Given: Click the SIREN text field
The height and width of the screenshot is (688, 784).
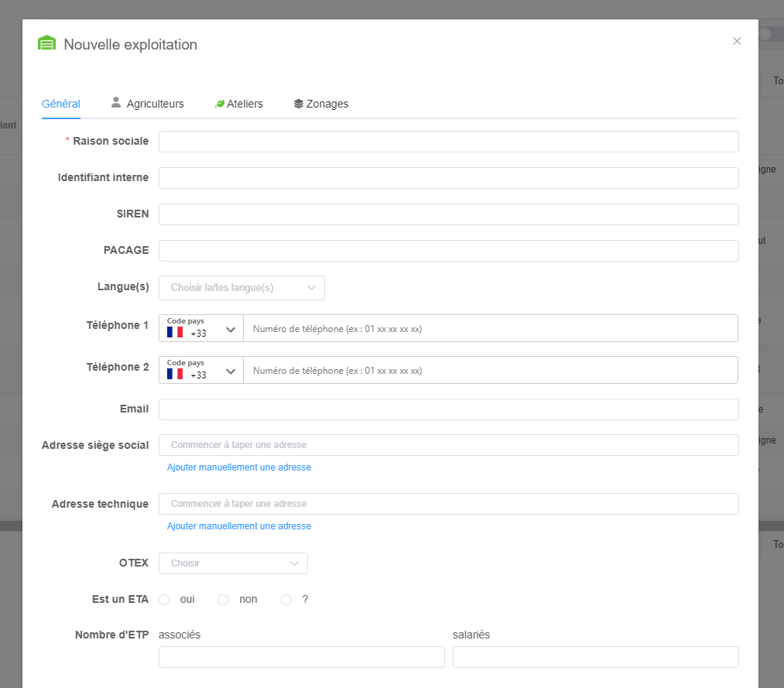Looking at the screenshot, I should click(x=448, y=214).
